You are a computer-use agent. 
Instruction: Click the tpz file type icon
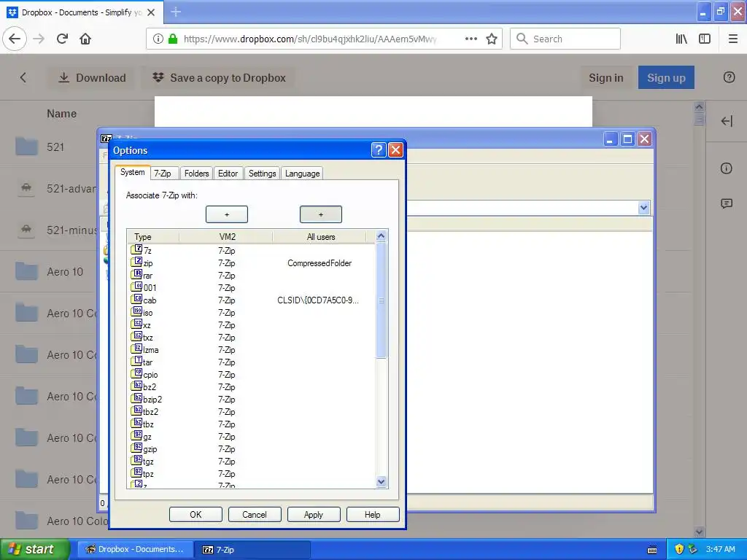pyautogui.click(x=136, y=472)
